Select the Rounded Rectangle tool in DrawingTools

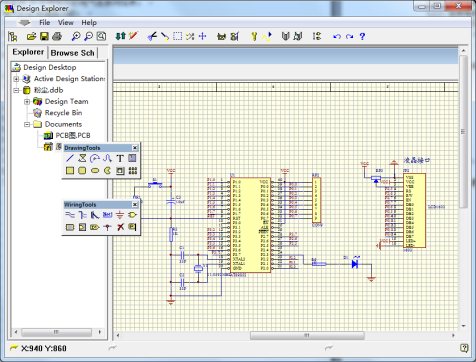82,171
